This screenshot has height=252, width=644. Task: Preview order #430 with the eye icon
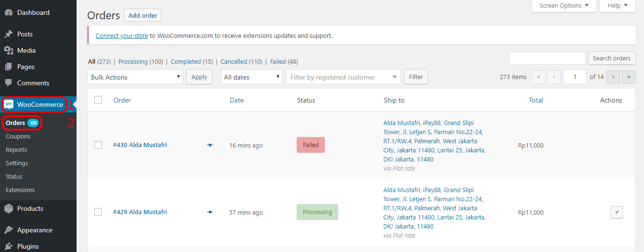point(210,145)
